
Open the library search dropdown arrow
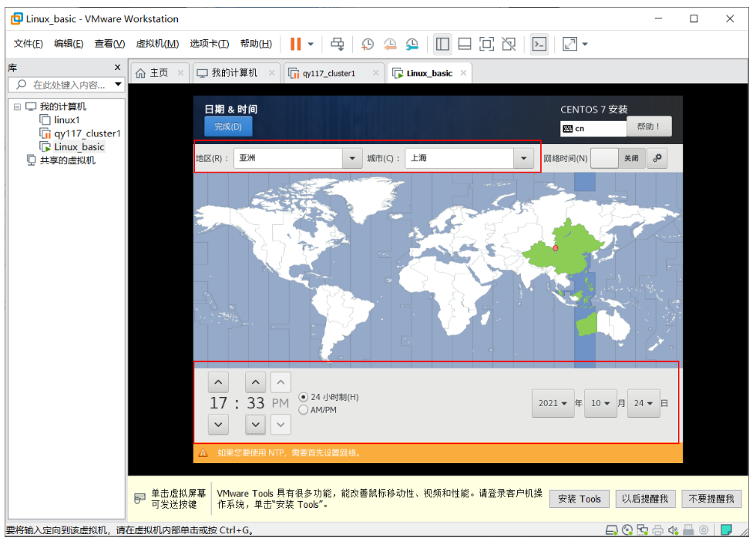coord(118,84)
